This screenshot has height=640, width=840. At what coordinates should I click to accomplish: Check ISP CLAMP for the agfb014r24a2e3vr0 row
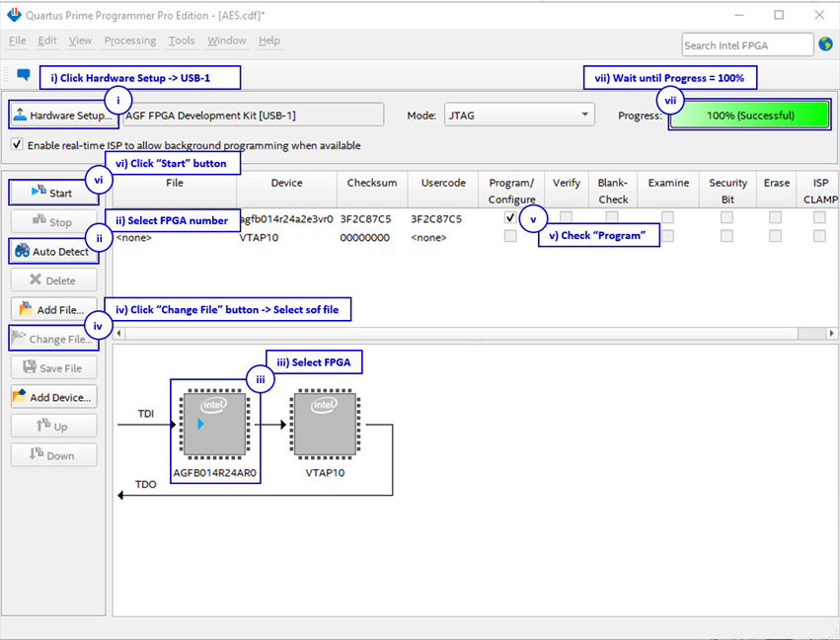click(x=819, y=217)
